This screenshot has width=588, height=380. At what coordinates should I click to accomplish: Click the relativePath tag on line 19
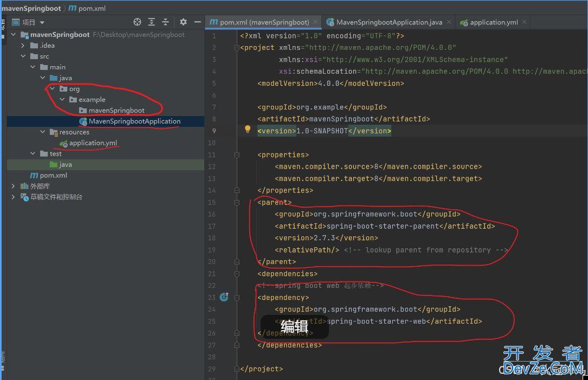pos(307,250)
